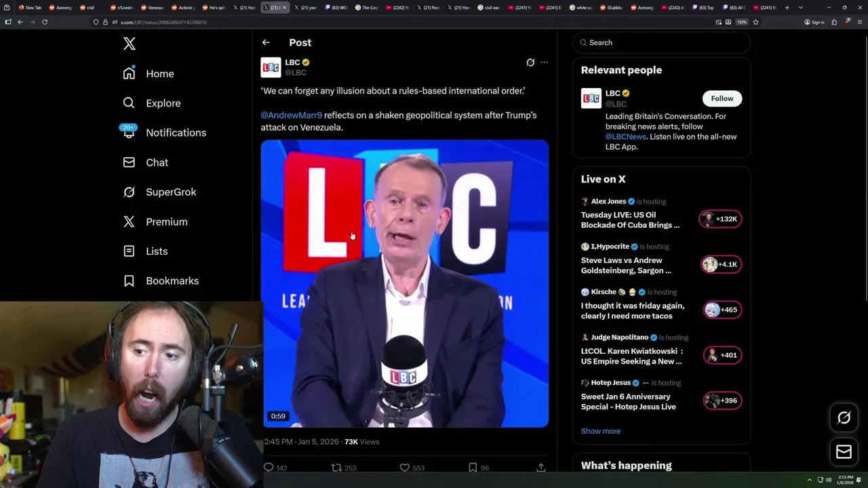Open Notifications with the 20+ badge

click(x=164, y=132)
